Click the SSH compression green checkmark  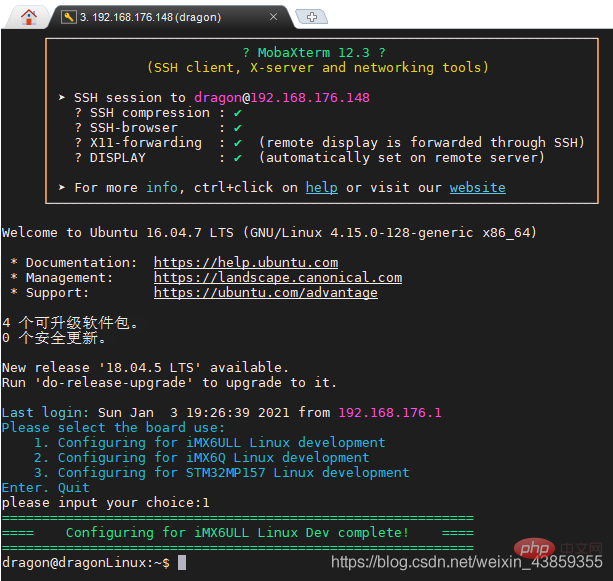[237, 113]
